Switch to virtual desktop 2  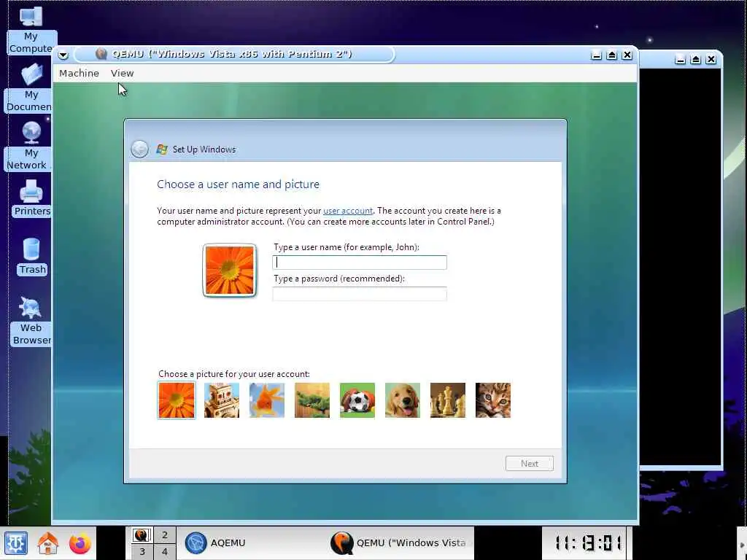point(165,535)
